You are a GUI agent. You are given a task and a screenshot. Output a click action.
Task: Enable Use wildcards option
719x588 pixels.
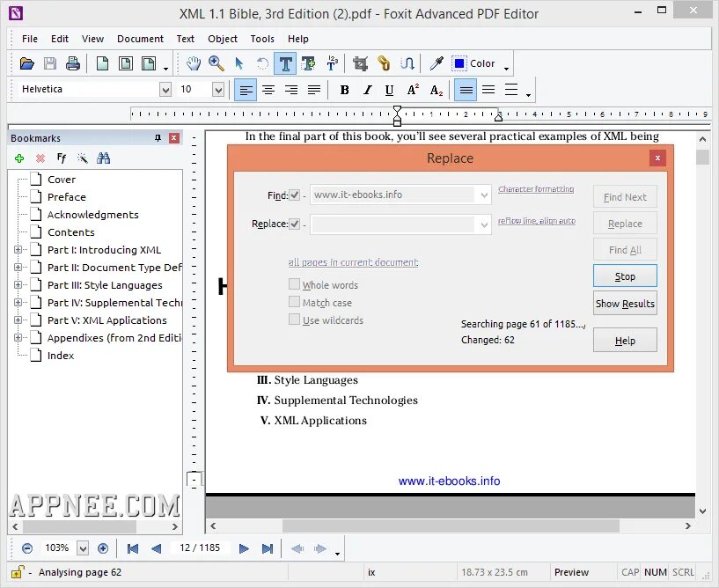pos(294,319)
